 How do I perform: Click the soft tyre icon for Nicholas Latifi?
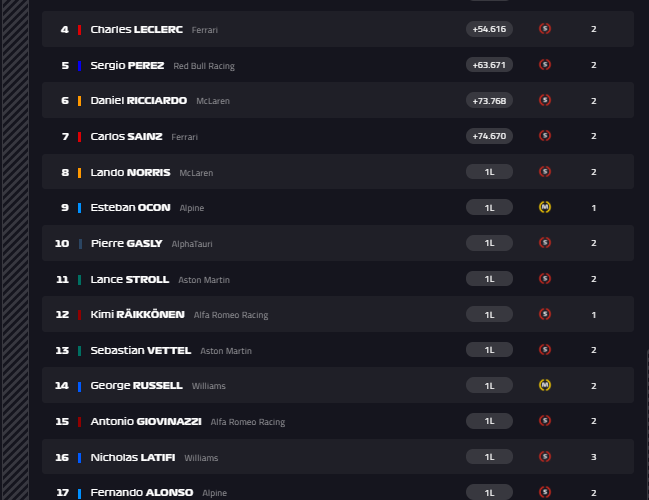pos(545,457)
